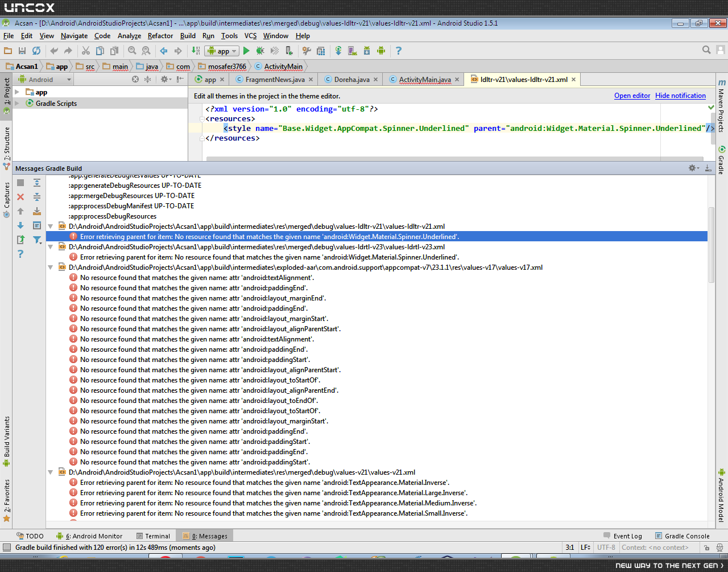This screenshot has width=728, height=572.
Task: Stop the build using the square icon
Action: 20,183
